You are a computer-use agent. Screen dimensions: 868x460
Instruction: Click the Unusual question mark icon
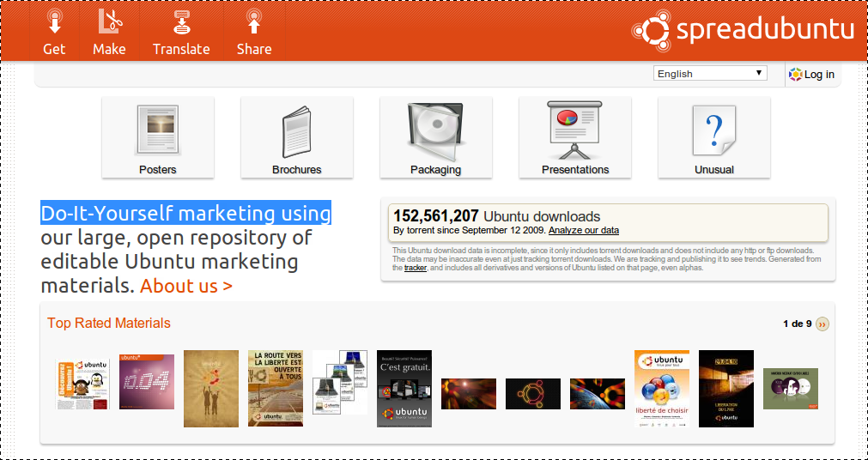pos(714,130)
